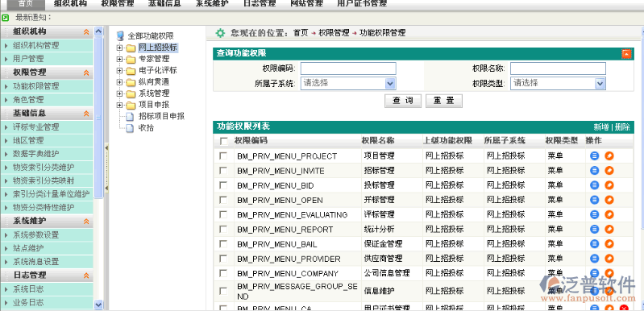Collapse the 查询功能权限 panel with orange icon
Viewport: 644px width, 311px height.
[626, 54]
